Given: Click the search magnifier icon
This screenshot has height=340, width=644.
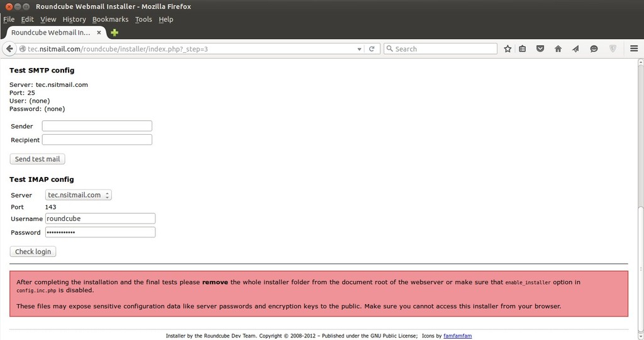Looking at the screenshot, I should pyautogui.click(x=390, y=48).
